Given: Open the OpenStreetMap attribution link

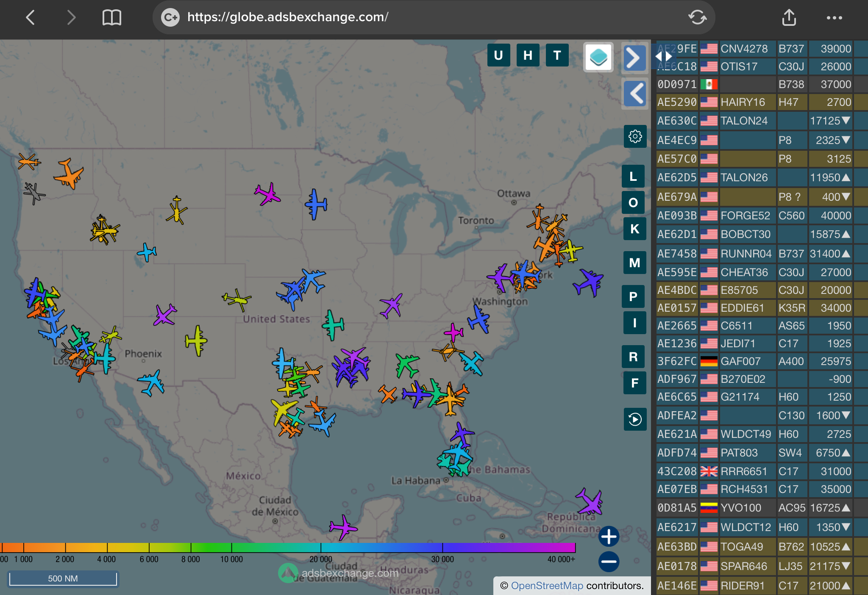Looking at the screenshot, I should pyautogui.click(x=547, y=586).
